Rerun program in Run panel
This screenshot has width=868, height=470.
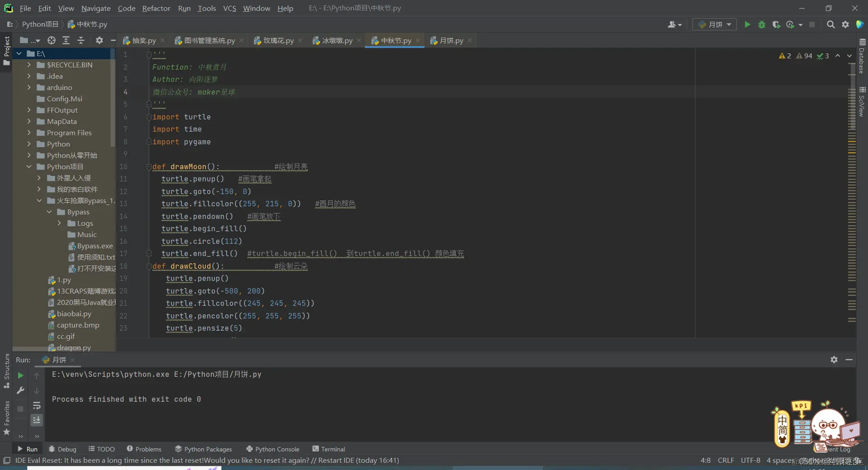pyautogui.click(x=20, y=375)
